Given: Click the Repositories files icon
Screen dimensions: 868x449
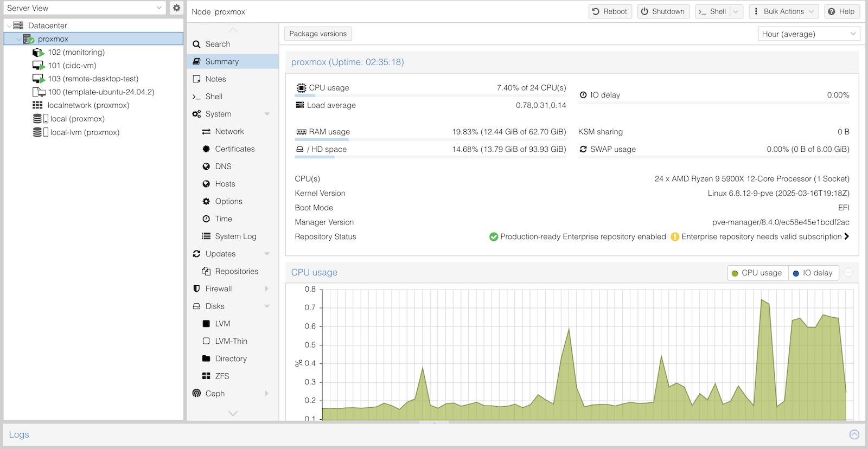Looking at the screenshot, I should (x=206, y=271).
